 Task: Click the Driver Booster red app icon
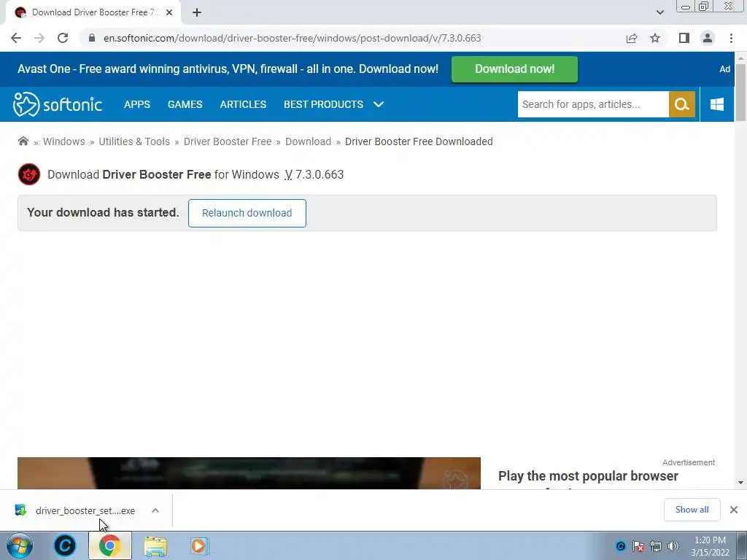(29, 174)
